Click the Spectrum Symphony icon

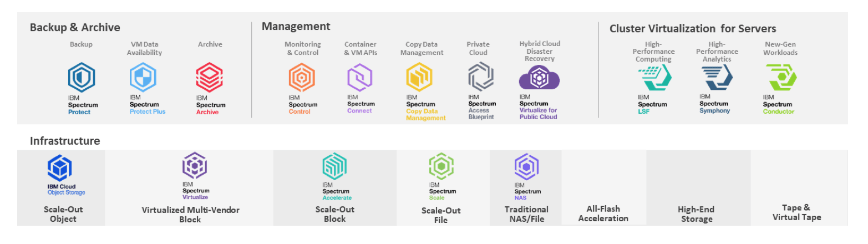[x=717, y=78]
